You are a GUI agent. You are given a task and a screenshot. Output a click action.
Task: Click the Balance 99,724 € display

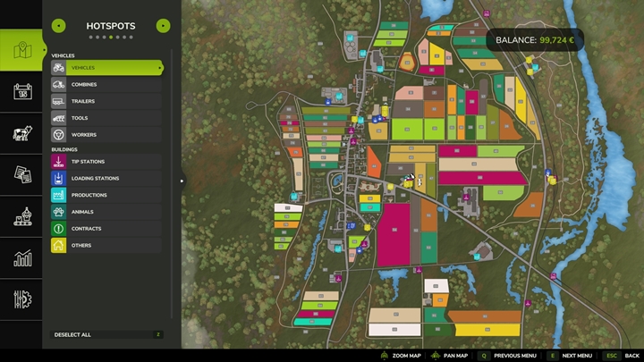(x=535, y=40)
